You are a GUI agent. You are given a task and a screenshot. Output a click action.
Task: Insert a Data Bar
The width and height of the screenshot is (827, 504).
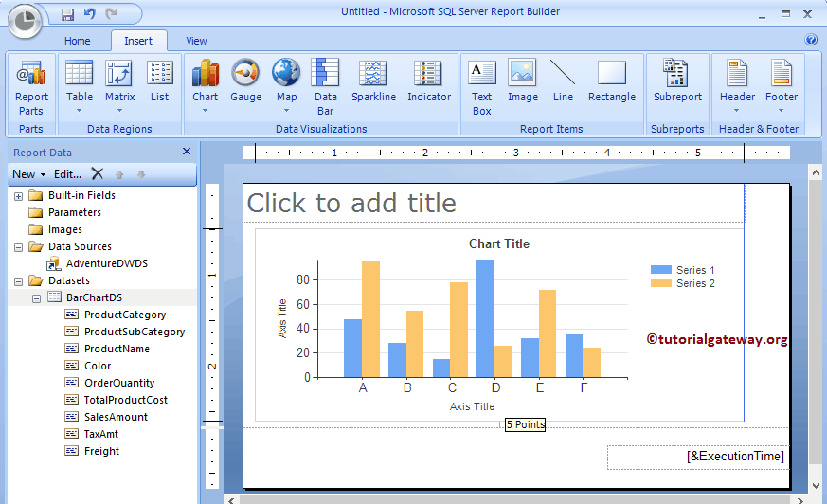326,87
